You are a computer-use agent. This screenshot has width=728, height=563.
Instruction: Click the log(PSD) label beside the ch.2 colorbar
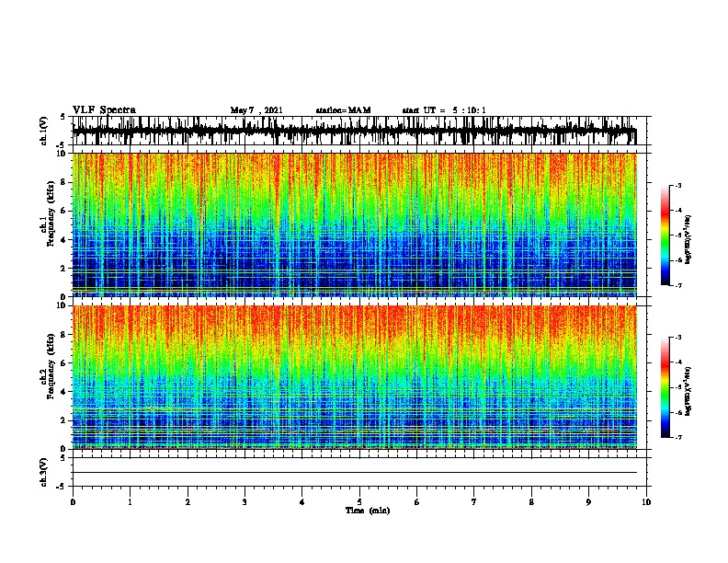(688, 391)
